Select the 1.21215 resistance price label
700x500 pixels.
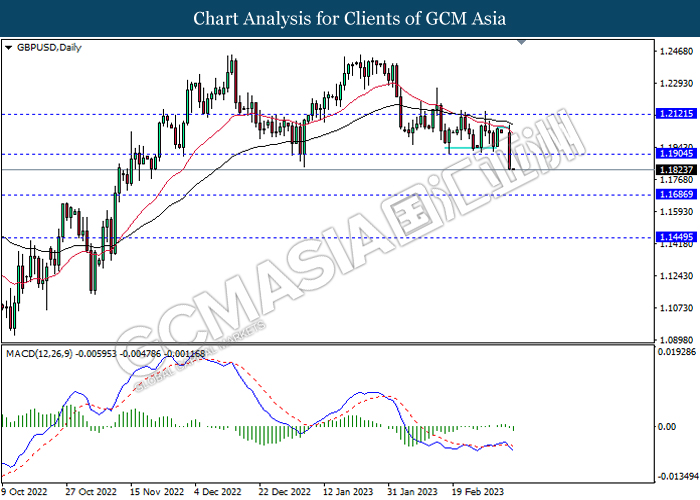coord(676,114)
